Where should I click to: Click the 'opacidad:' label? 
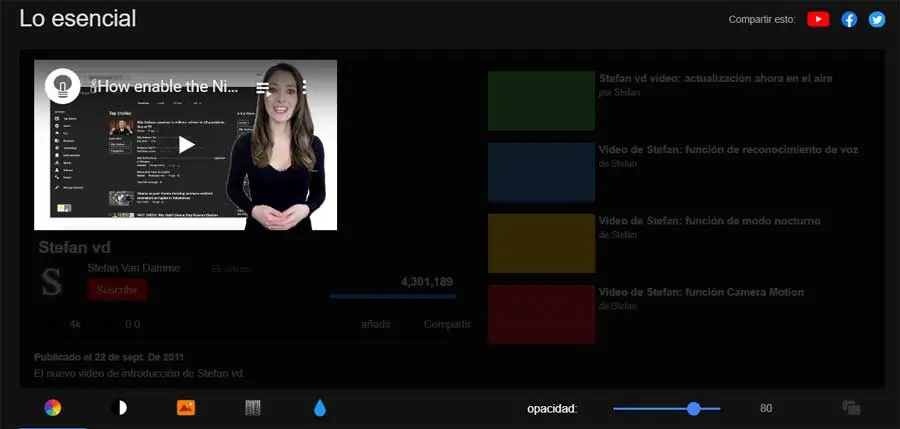(552, 409)
